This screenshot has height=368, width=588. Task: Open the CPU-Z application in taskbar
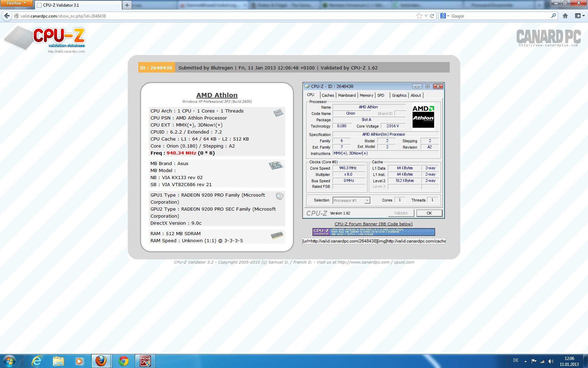tap(145, 361)
